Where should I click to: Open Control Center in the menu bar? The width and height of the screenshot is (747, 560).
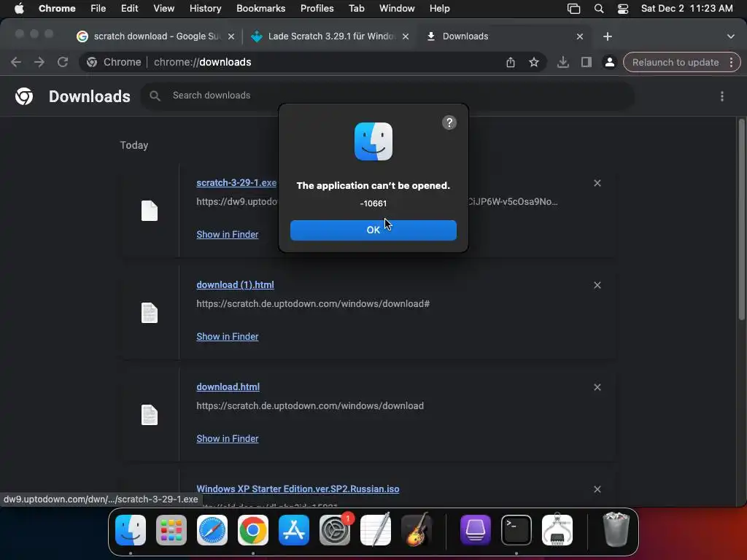[623, 9]
